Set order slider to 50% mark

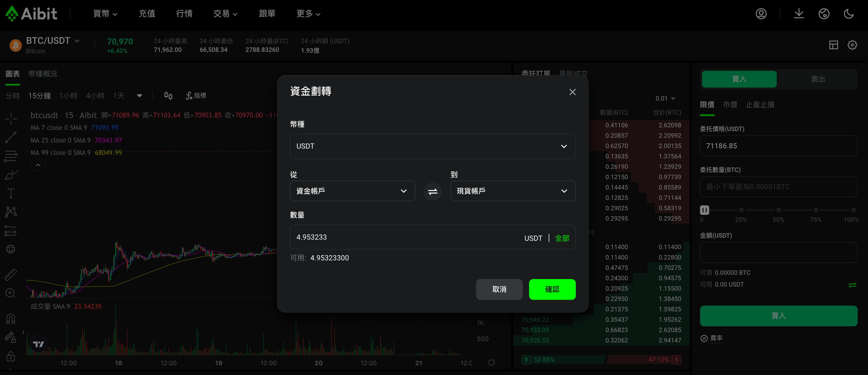pyautogui.click(x=778, y=210)
